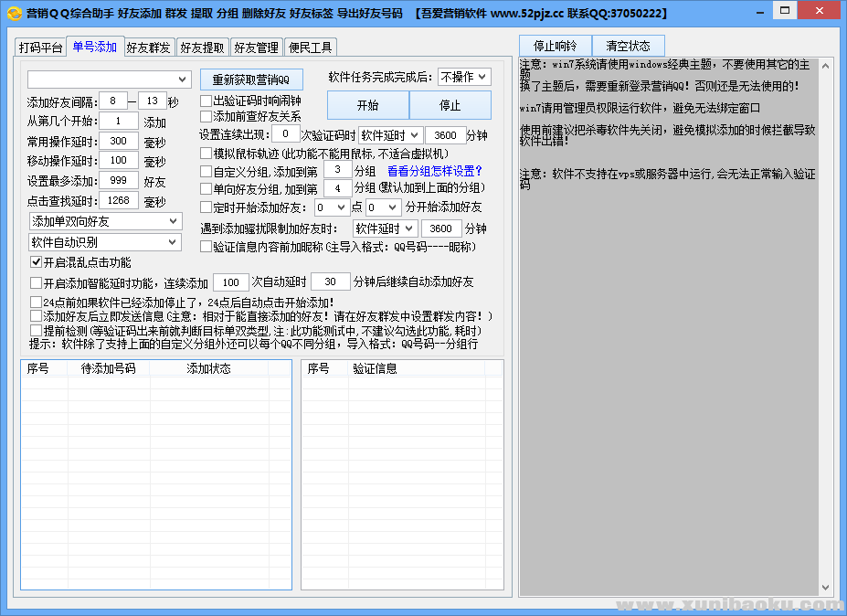This screenshot has width=847, height=616.
Task: Open the 便民工具 tab
Action: pos(310,48)
